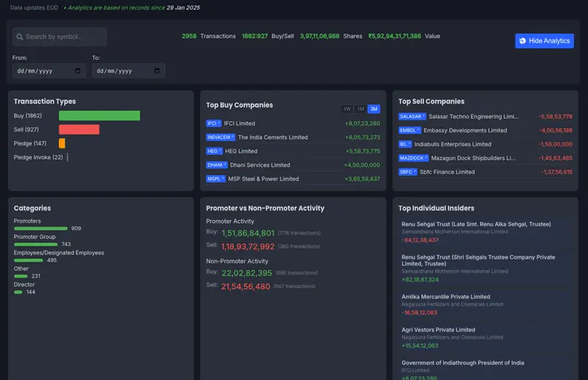The image size is (588, 380).
Task: Click 'IFCI Limited' in Top Buy Companies
Action: point(240,123)
